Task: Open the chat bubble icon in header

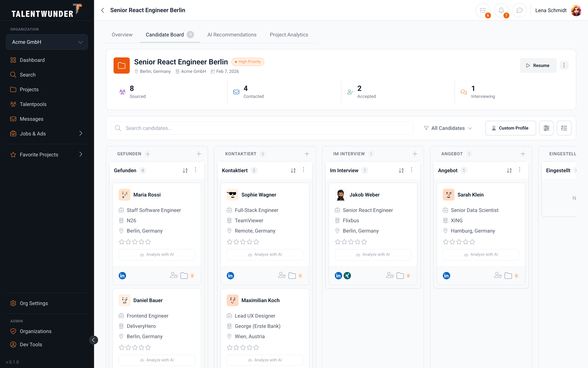Action: 519,10
